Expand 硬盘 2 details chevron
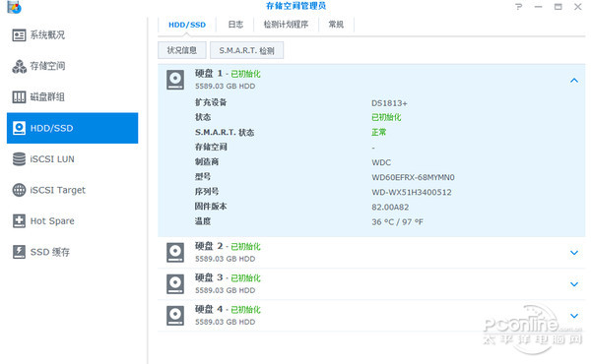The width and height of the screenshot is (591, 364). click(x=574, y=253)
